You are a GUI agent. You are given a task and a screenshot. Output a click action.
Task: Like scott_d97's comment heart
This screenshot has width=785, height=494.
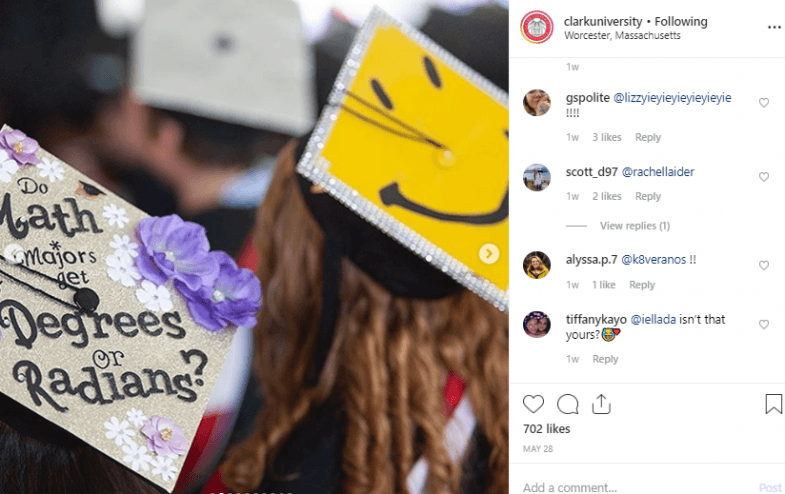(x=763, y=177)
